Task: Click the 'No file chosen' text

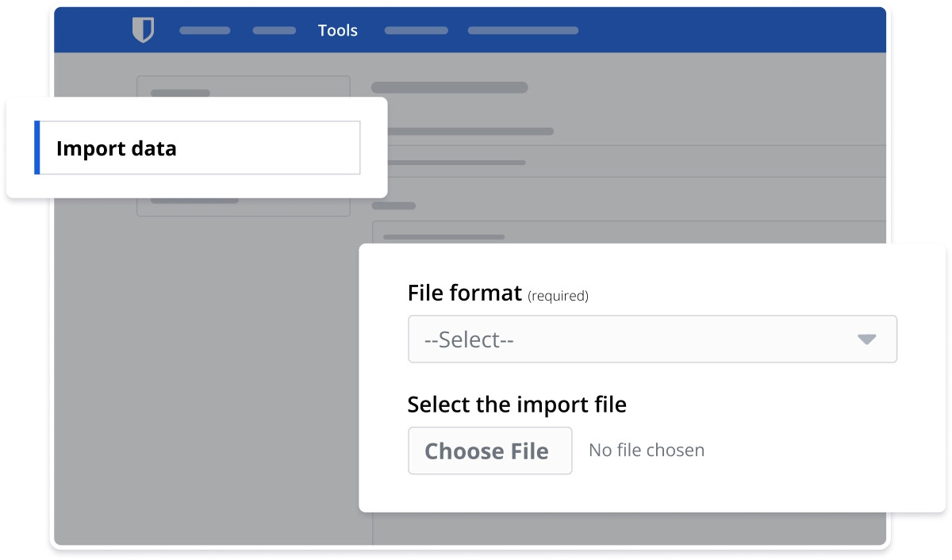Action: pyautogui.click(x=646, y=451)
